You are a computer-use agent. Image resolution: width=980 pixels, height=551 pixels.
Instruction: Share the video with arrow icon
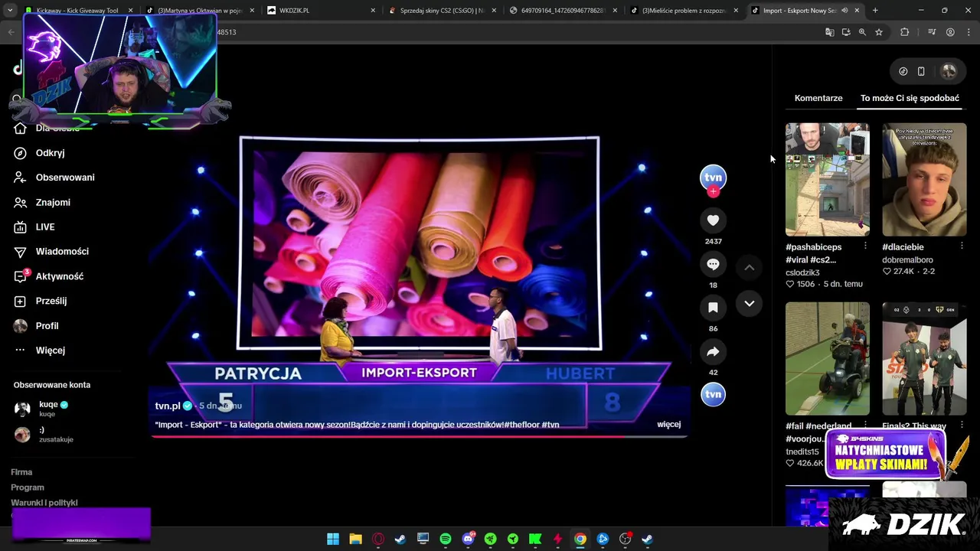coord(713,351)
